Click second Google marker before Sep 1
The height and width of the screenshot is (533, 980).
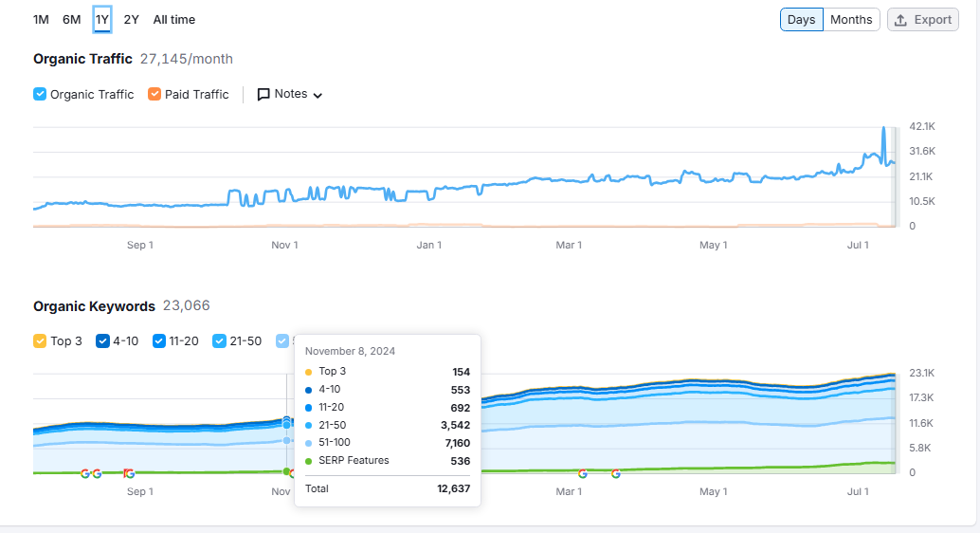pos(97,473)
